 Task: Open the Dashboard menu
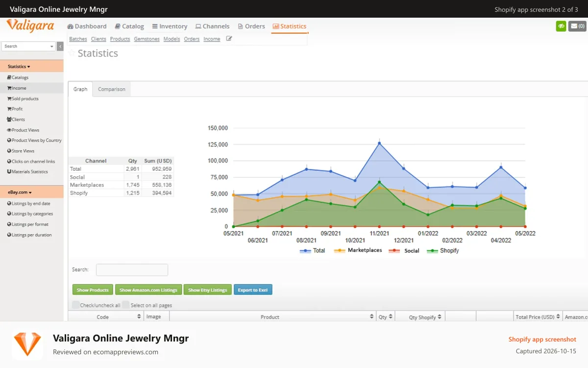coord(87,26)
